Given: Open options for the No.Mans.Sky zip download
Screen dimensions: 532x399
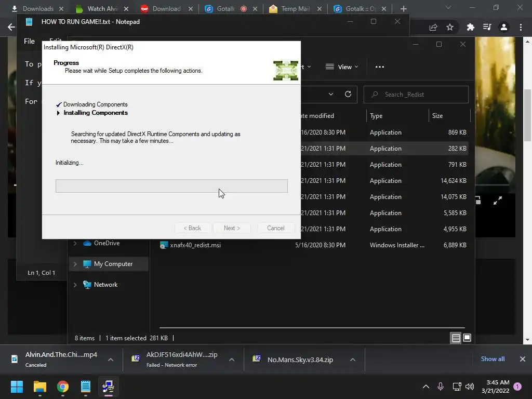Looking at the screenshot, I should (x=353, y=360).
